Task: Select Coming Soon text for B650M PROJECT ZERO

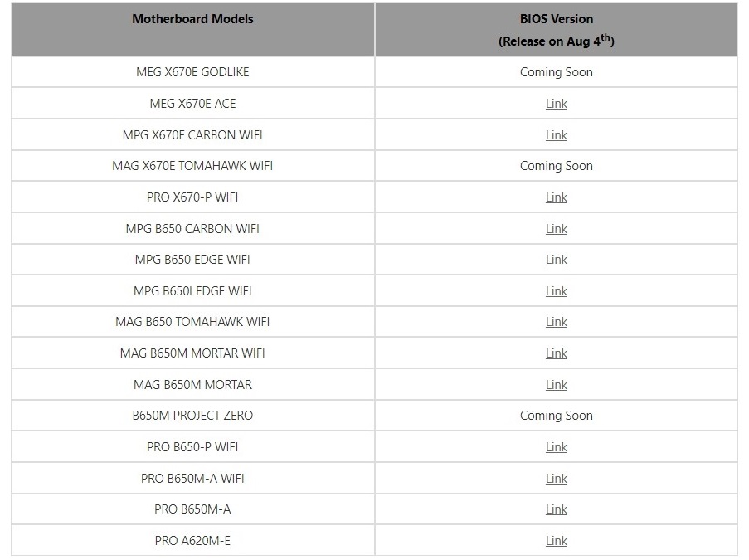Action: coord(556,416)
